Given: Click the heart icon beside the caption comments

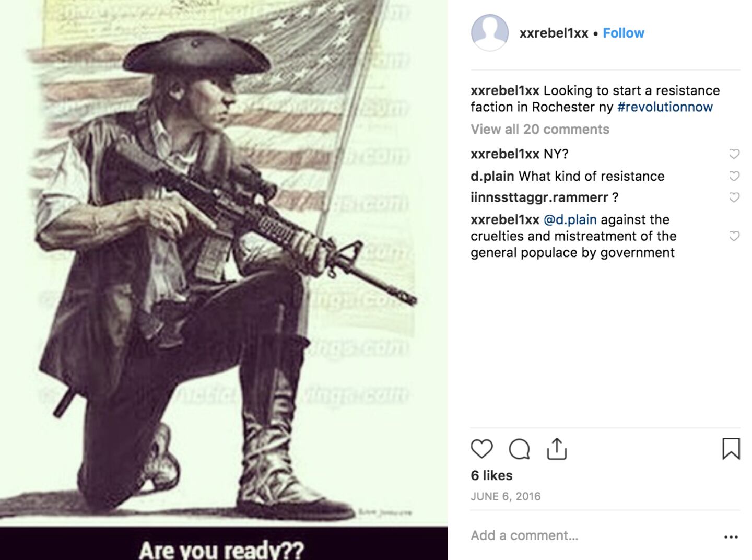Looking at the screenshot, I should [734, 153].
